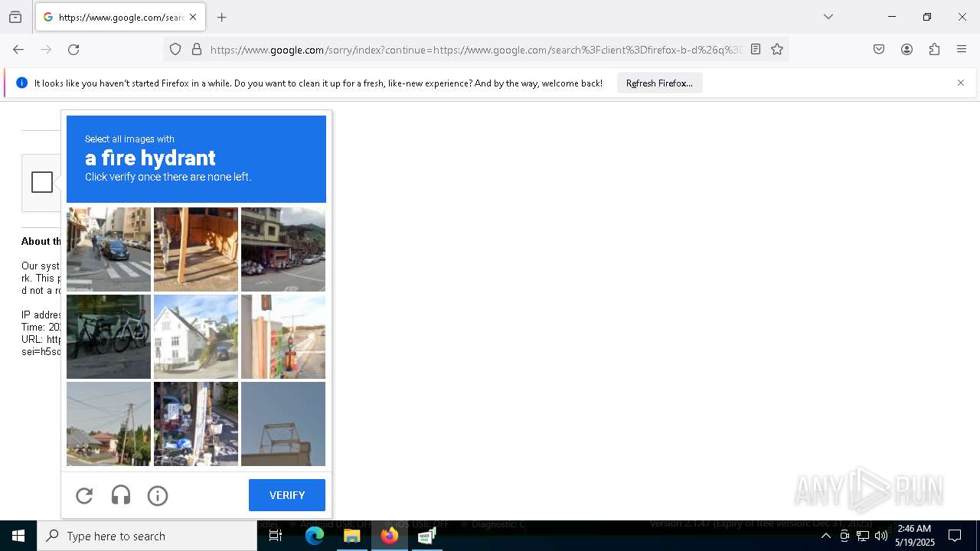Reload the current page
Image resolution: width=980 pixels, height=551 pixels.
(73, 50)
